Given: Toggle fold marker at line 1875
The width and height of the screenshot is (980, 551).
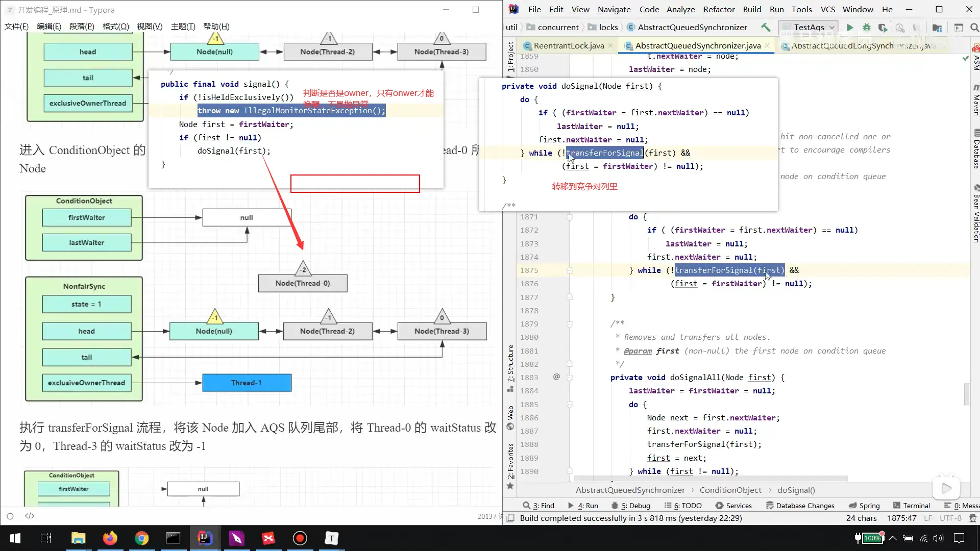Looking at the screenshot, I should coord(570,270).
